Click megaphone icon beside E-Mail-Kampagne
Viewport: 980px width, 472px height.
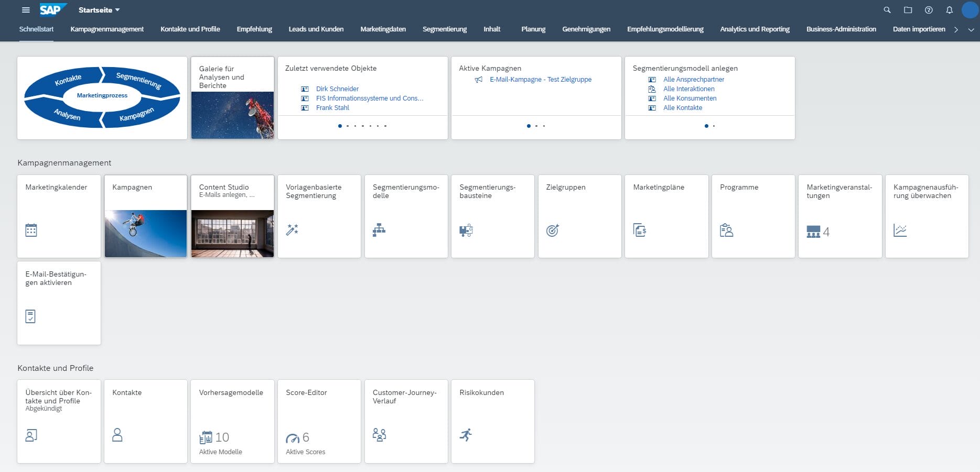pyautogui.click(x=479, y=80)
